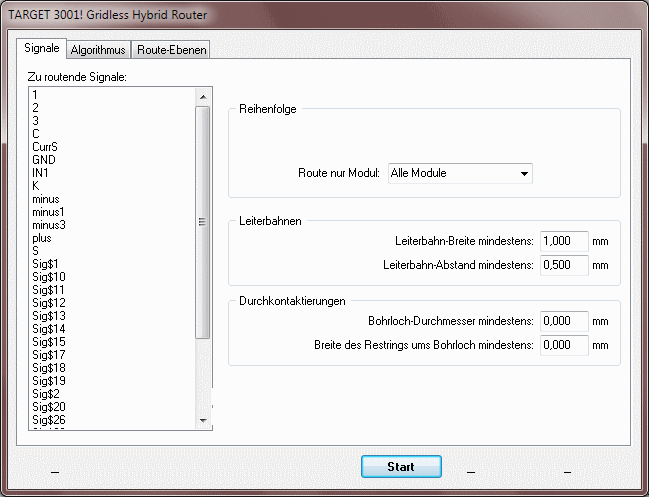Image resolution: width=649 pixels, height=497 pixels.
Task: Click the Start button
Action: (401, 466)
